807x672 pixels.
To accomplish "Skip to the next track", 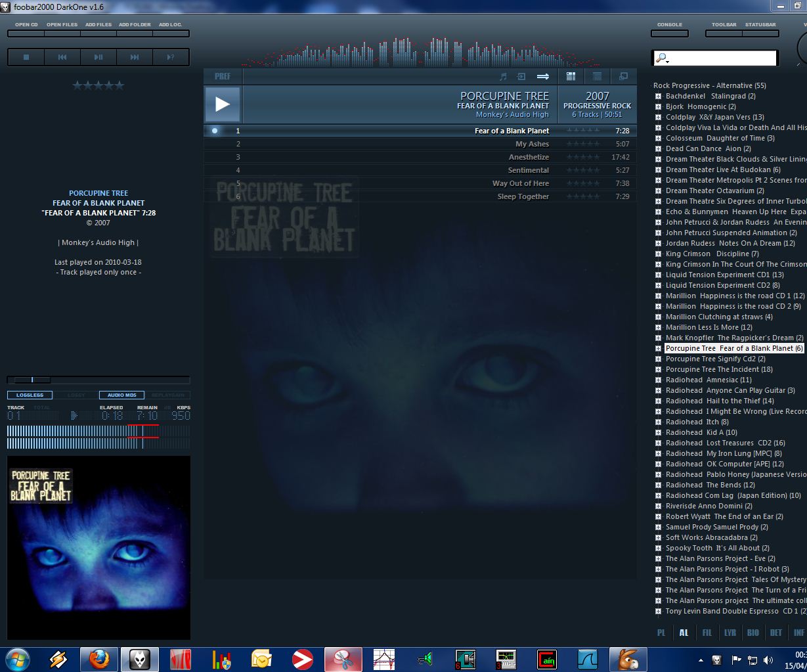I will (135, 57).
